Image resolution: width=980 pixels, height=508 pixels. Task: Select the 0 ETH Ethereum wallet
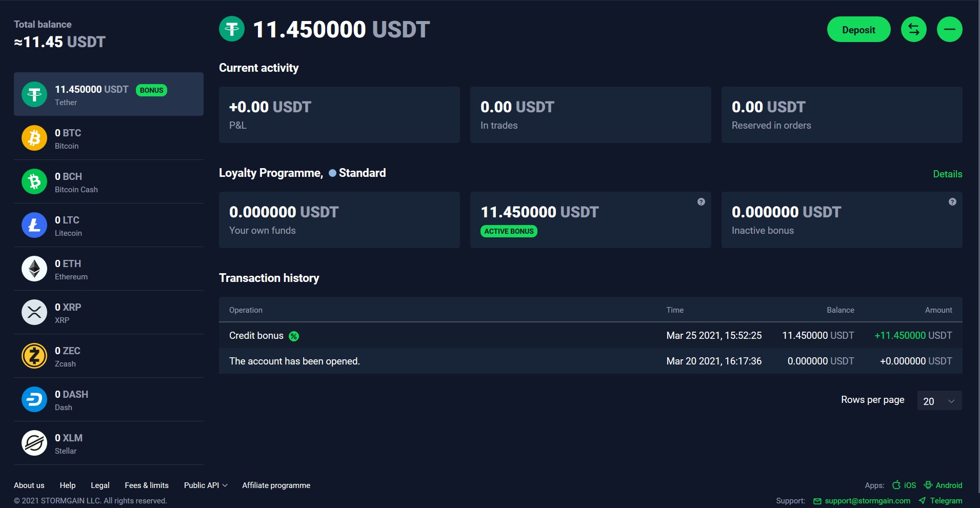click(109, 269)
